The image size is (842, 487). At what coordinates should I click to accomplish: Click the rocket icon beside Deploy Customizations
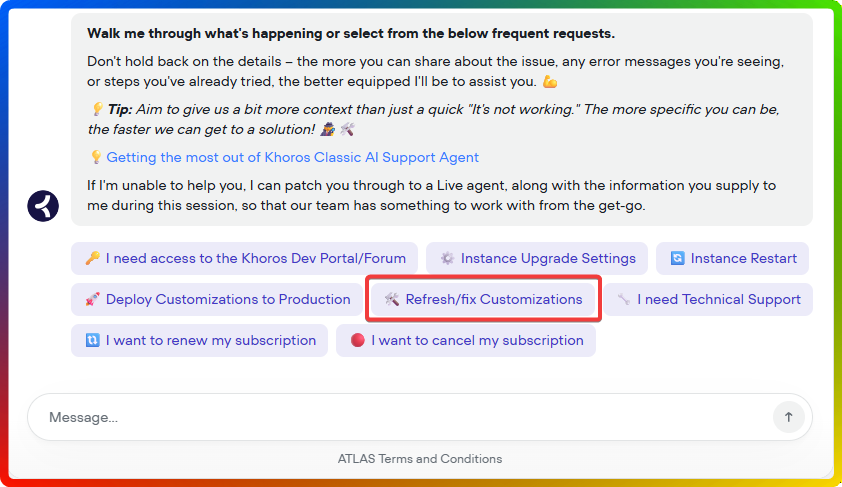pos(92,299)
